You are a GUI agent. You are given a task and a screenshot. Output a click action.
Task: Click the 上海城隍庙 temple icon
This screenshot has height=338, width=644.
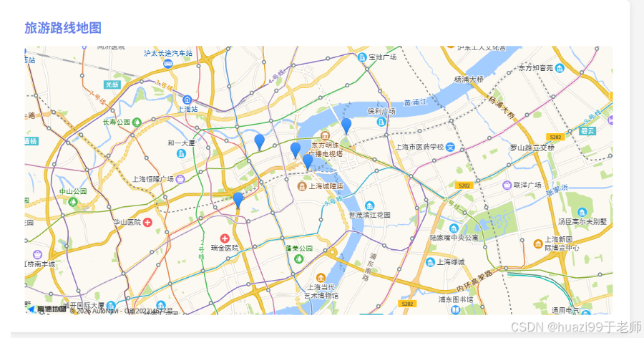pos(302,186)
